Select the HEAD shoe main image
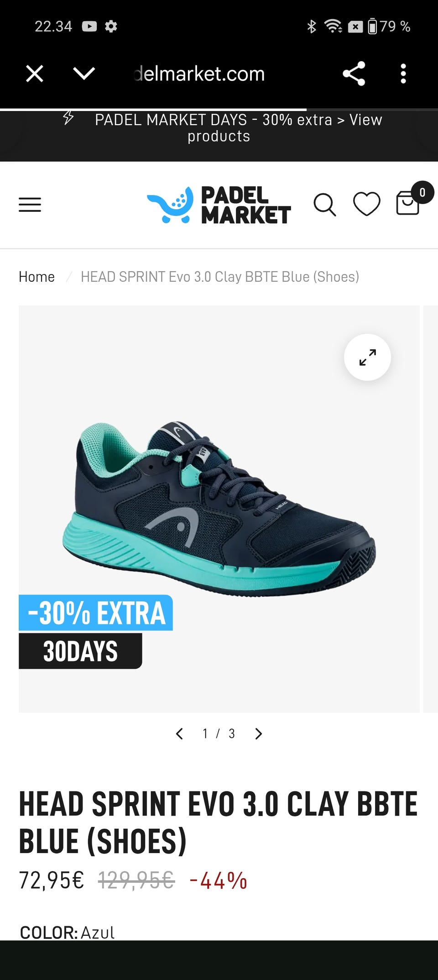Image resolution: width=438 pixels, height=980 pixels. [219, 508]
